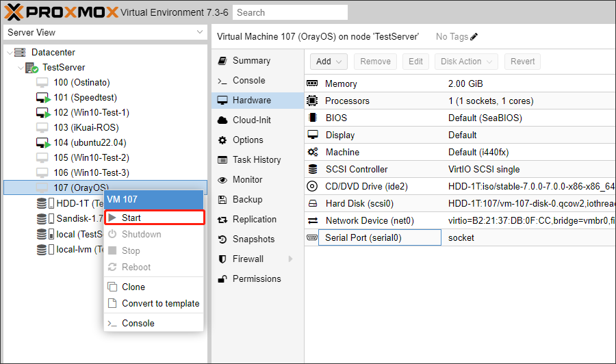Viewport: 616px width, 364px height.
Task: Click the local storage icon
Action: pyautogui.click(x=45, y=234)
